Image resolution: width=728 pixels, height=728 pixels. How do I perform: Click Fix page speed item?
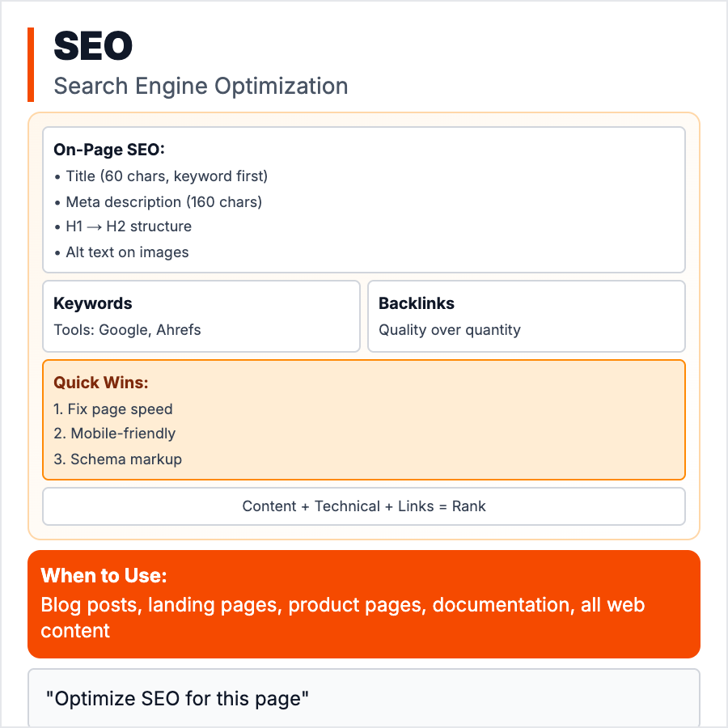(113, 408)
